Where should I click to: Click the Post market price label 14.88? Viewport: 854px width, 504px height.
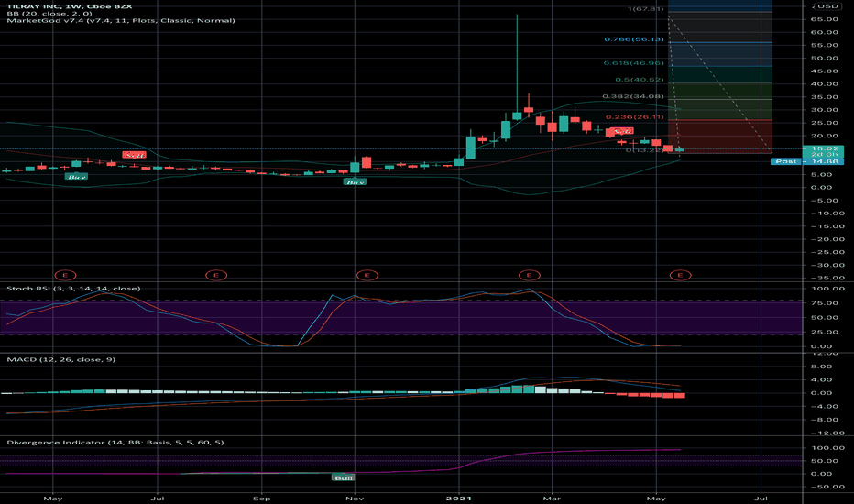click(807, 161)
